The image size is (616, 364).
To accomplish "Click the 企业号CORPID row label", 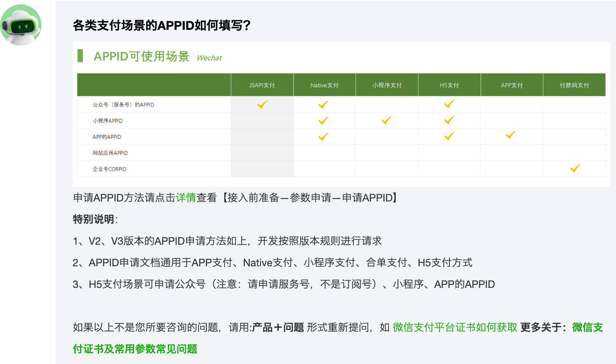I will click(x=109, y=169).
